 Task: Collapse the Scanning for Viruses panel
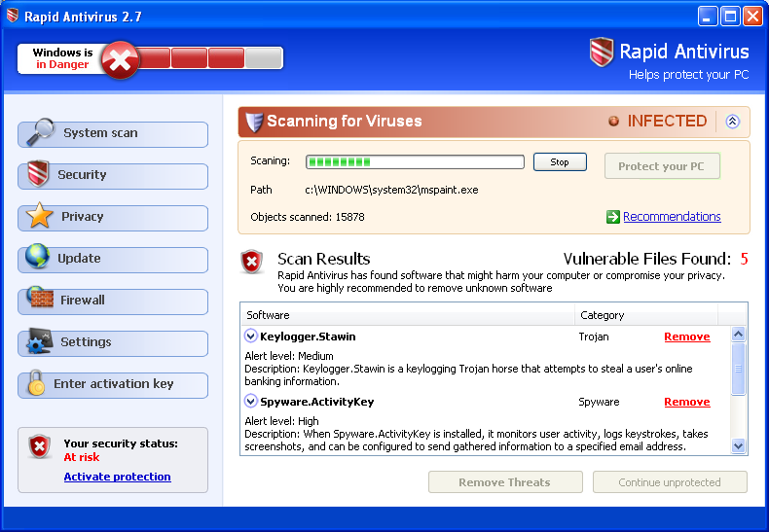click(733, 122)
